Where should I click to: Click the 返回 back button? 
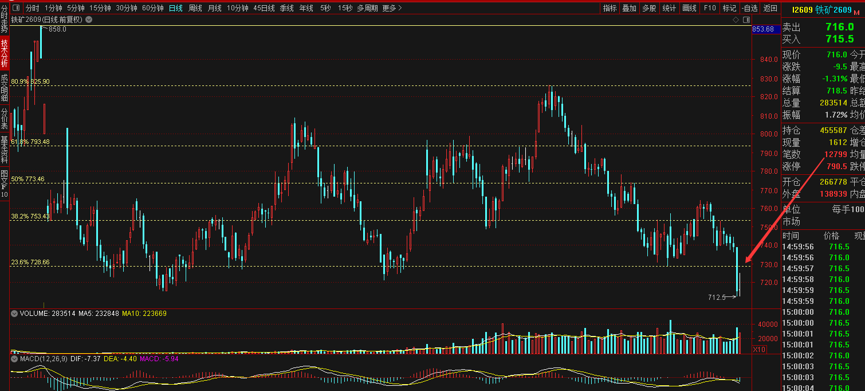pyautogui.click(x=770, y=8)
